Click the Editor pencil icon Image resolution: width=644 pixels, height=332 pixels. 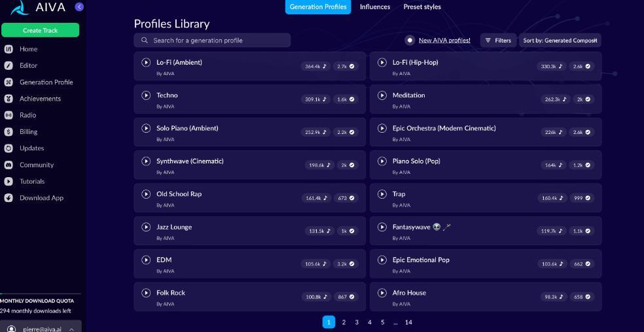point(9,65)
